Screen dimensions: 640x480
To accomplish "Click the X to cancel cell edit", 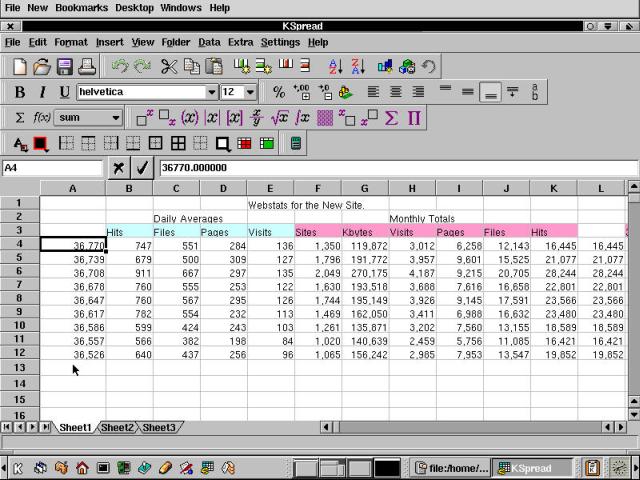I will coord(119,168).
